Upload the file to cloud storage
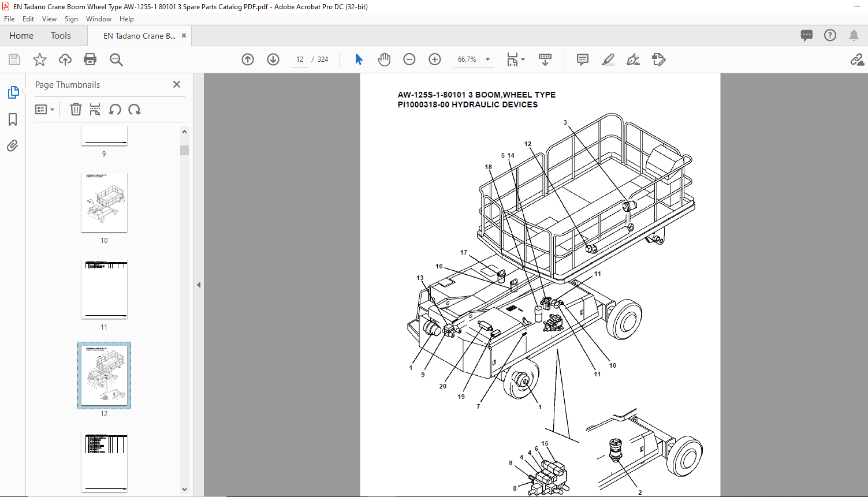Image resolution: width=868 pixels, height=497 pixels. (65, 59)
